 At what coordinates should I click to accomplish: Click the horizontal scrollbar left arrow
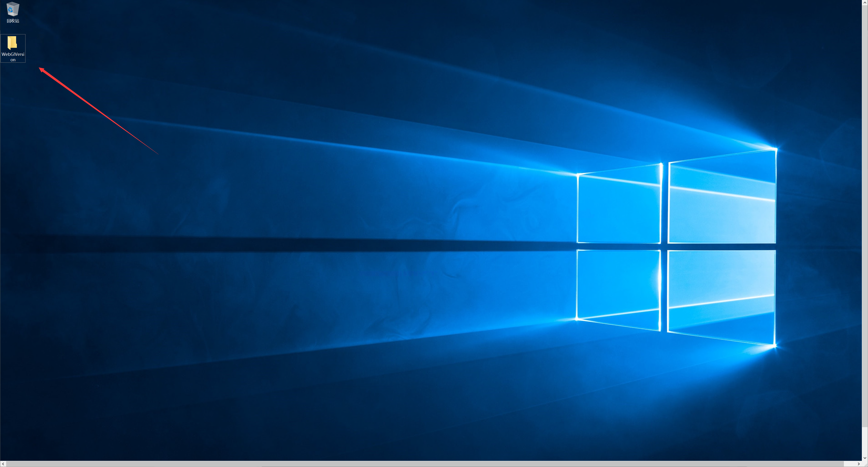[x=3, y=464]
